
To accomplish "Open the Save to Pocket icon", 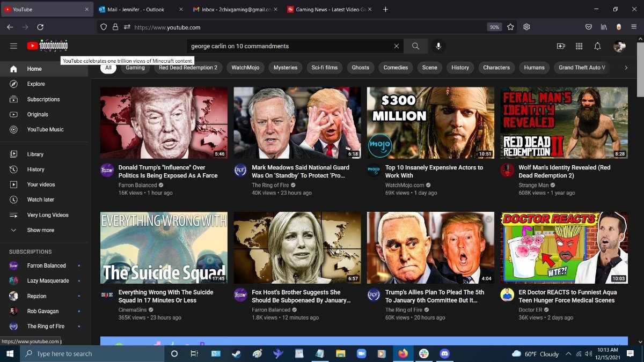I will [x=589, y=27].
